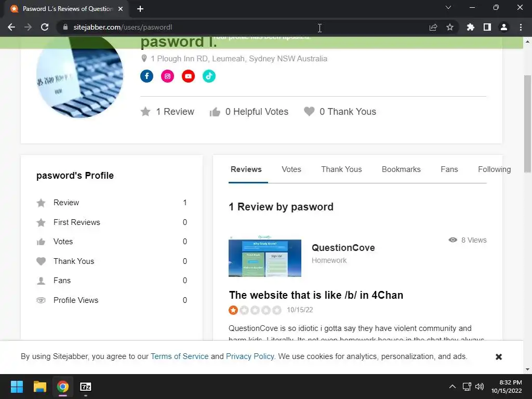
Task: Open File Explorer from the taskbar
Action: pyautogui.click(x=39, y=387)
